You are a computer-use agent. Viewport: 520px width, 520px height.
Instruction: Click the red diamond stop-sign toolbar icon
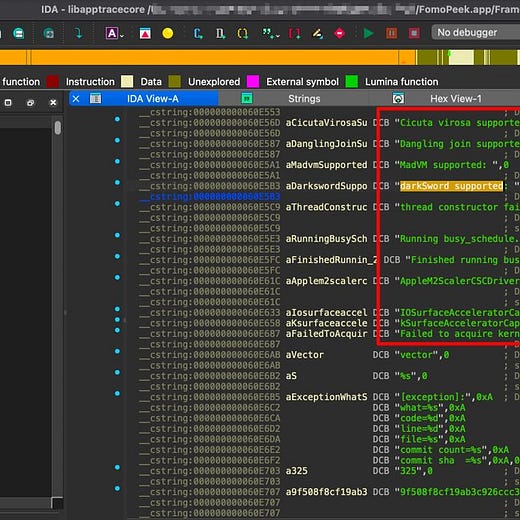(339, 33)
